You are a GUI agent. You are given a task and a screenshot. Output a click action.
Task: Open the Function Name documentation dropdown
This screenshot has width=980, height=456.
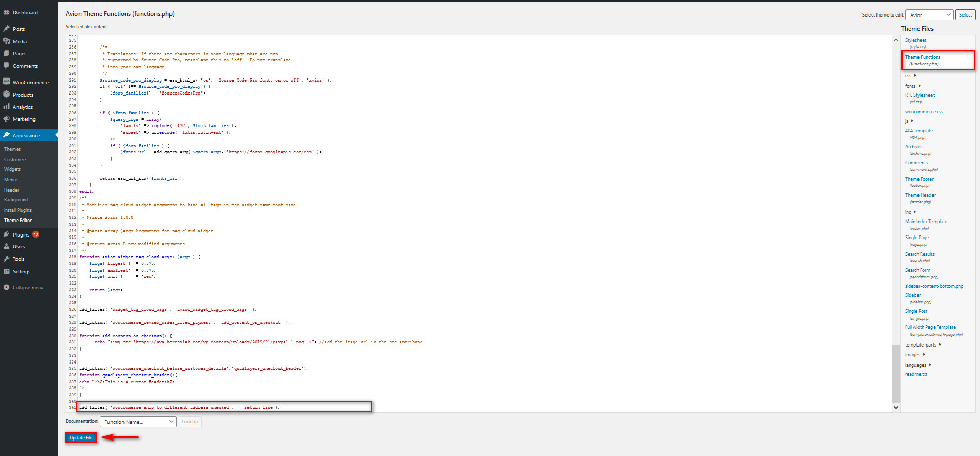pyautogui.click(x=138, y=422)
